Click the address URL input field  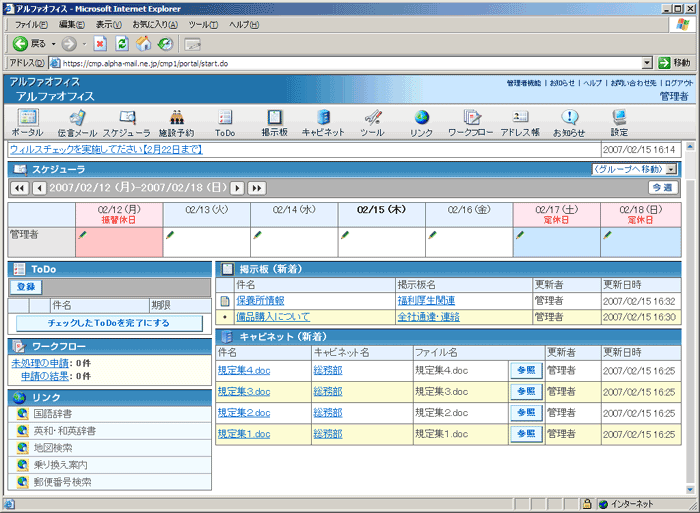click(x=350, y=63)
